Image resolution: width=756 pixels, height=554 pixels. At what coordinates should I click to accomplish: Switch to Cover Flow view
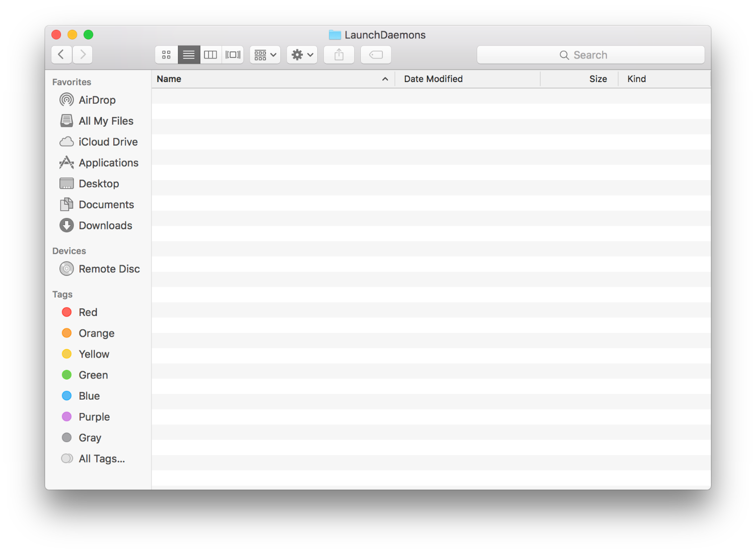tap(233, 55)
